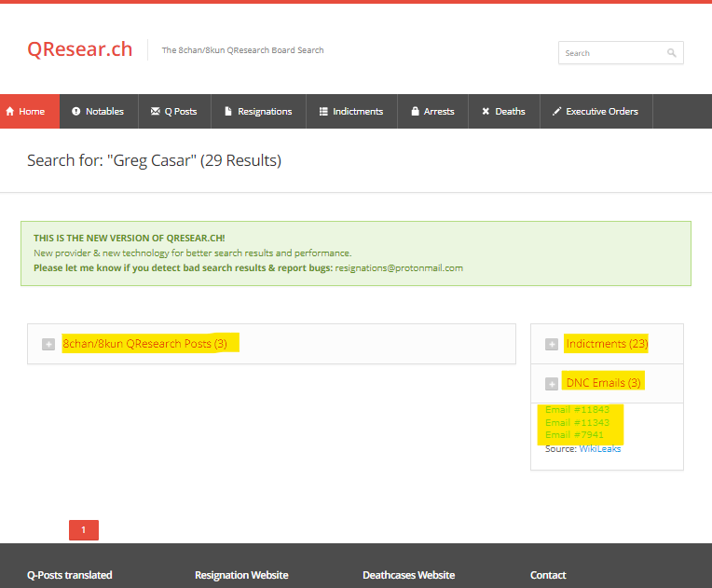Focus the Search input field
This screenshot has width=712, height=588.
(x=621, y=53)
